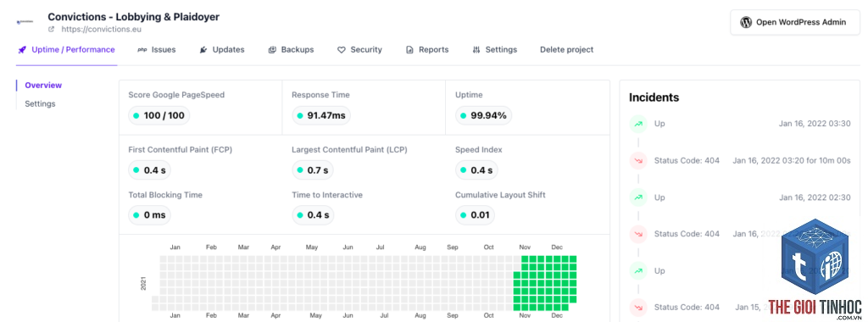Click the Score Google PageSpeed label
The height and width of the screenshot is (322, 868).
[x=176, y=95]
